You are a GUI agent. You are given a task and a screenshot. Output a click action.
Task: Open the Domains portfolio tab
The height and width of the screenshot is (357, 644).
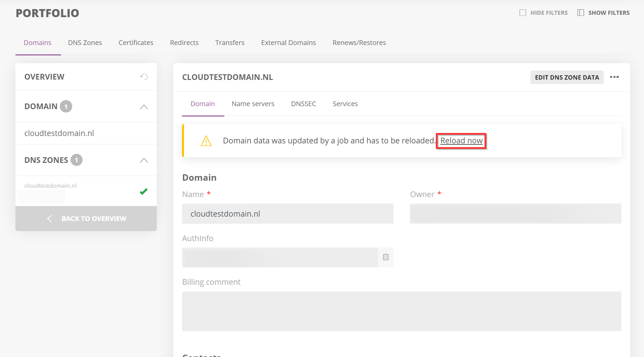pos(38,43)
